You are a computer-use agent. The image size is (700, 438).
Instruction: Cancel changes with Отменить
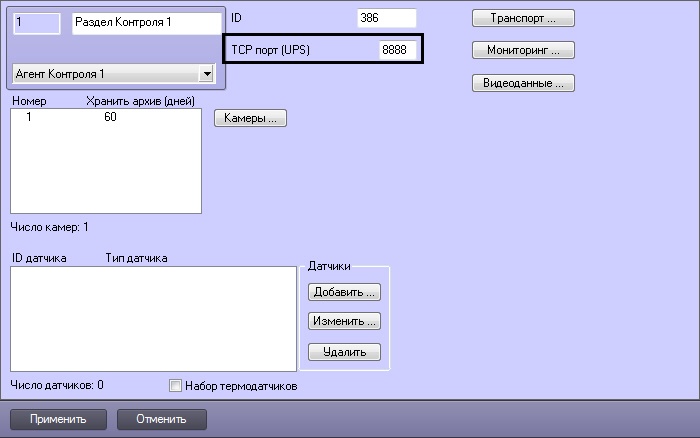point(161,418)
